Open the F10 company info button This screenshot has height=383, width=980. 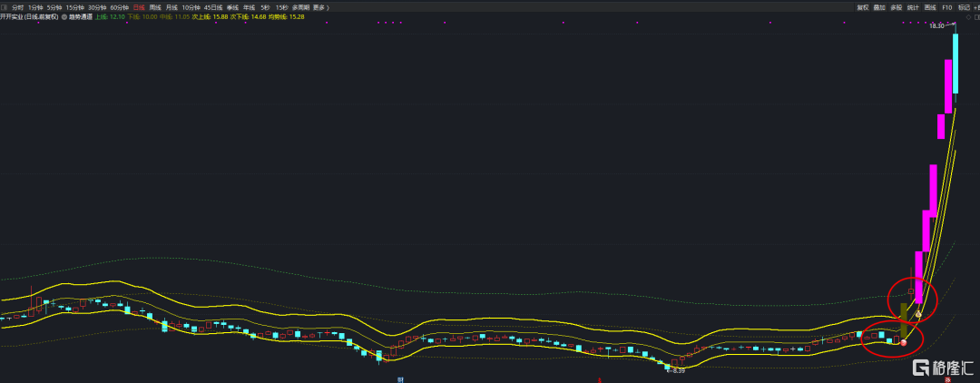(946, 7)
